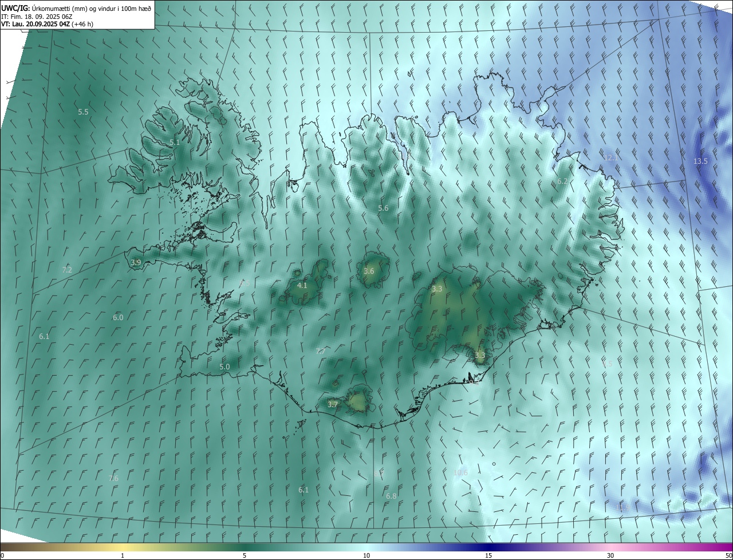Click the 5.5 value over the northwest sea
The height and width of the screenshot is (560, 733).
83,112
